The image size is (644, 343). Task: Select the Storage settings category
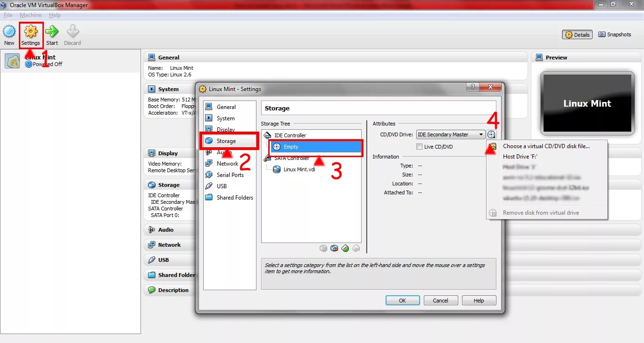[x=229, y=141]
